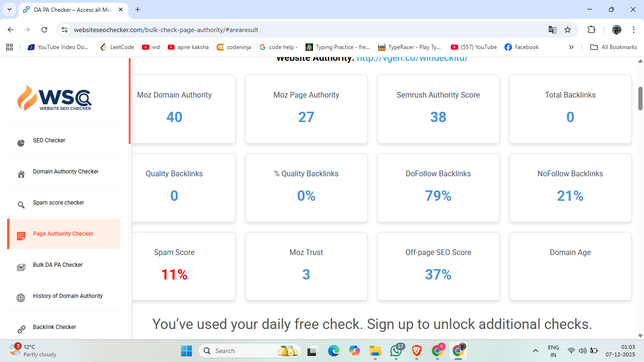Open the website authority URL link
Screen dimensions: 644x362
(x=412, y=58)
